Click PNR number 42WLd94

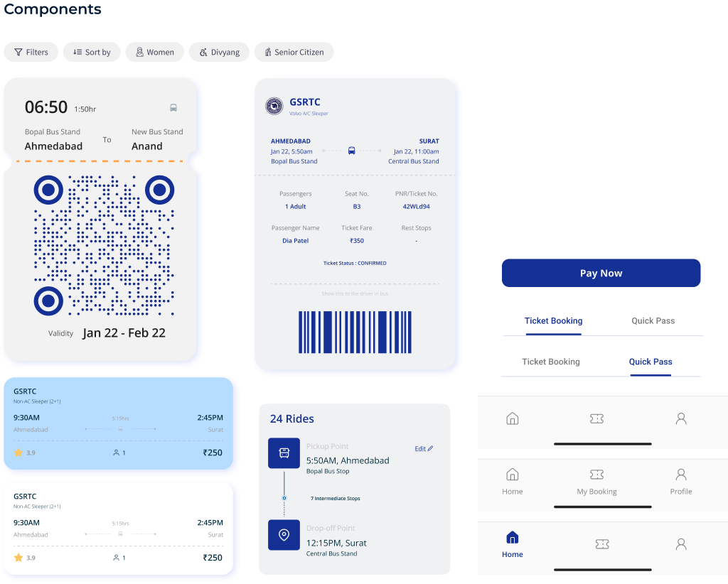(417, 207)
